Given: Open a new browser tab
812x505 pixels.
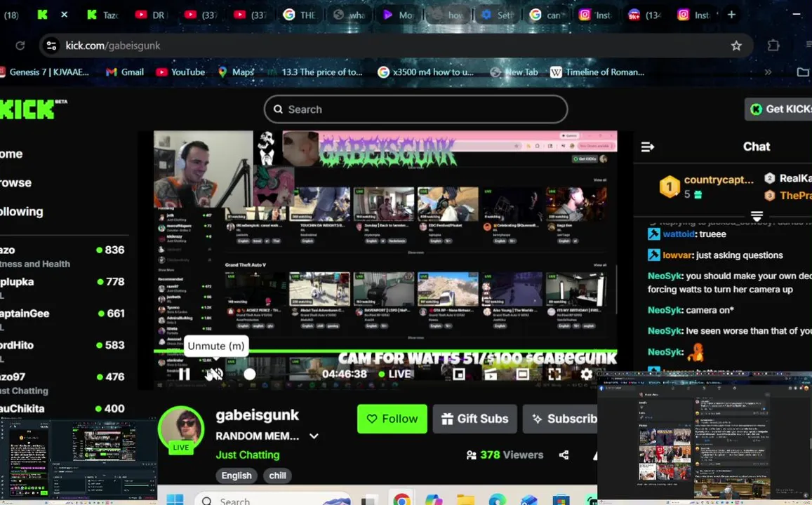Looking at the screenshot, I should (731, 15).
